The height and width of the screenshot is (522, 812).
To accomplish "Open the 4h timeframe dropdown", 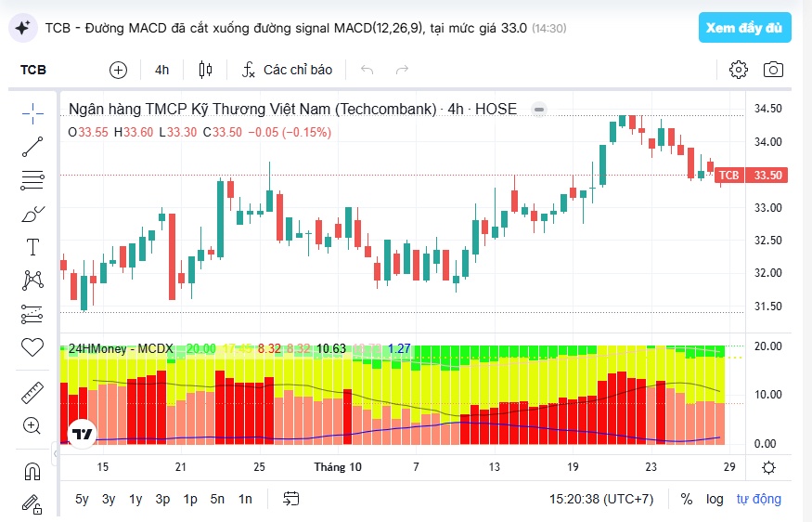I will (162, 70).
